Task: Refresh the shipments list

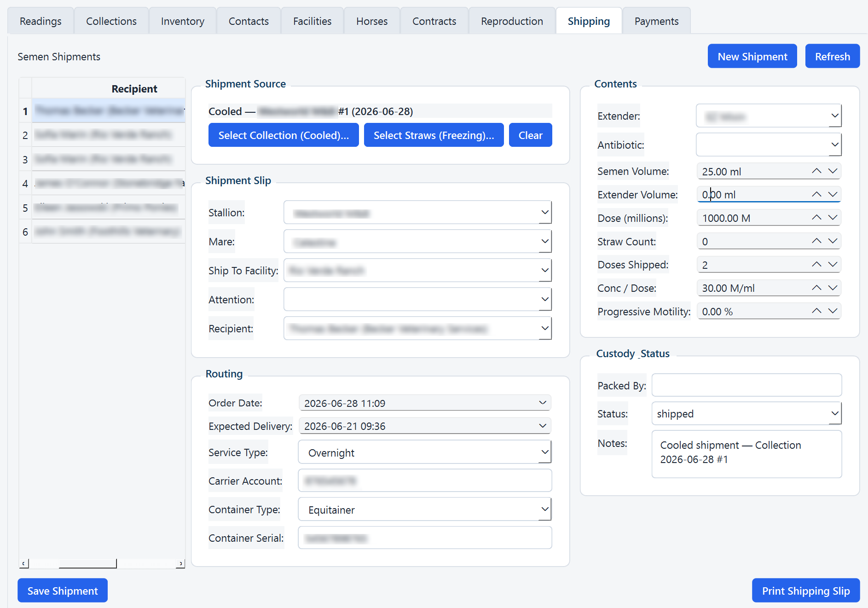Action: (x=833, y=56)
